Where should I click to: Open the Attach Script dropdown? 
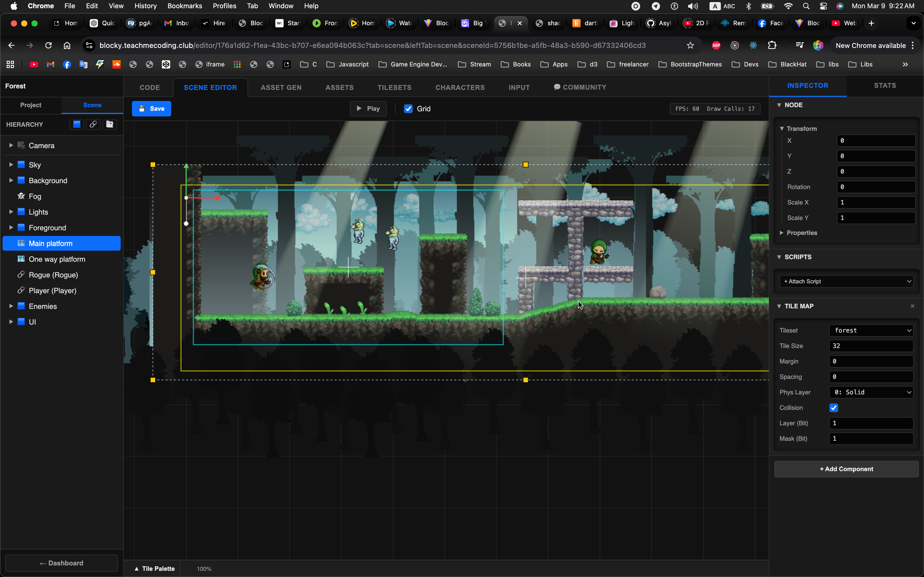[x=846, y=282]
